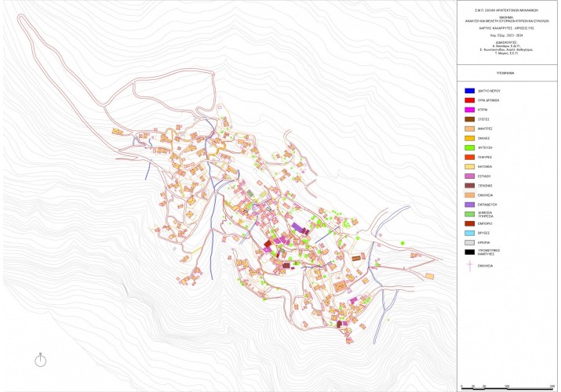561x392 pixels.
Task: Click the ΕΚΠΑΙΔΕΥΣΗ legend label
Action: (487, 205)
